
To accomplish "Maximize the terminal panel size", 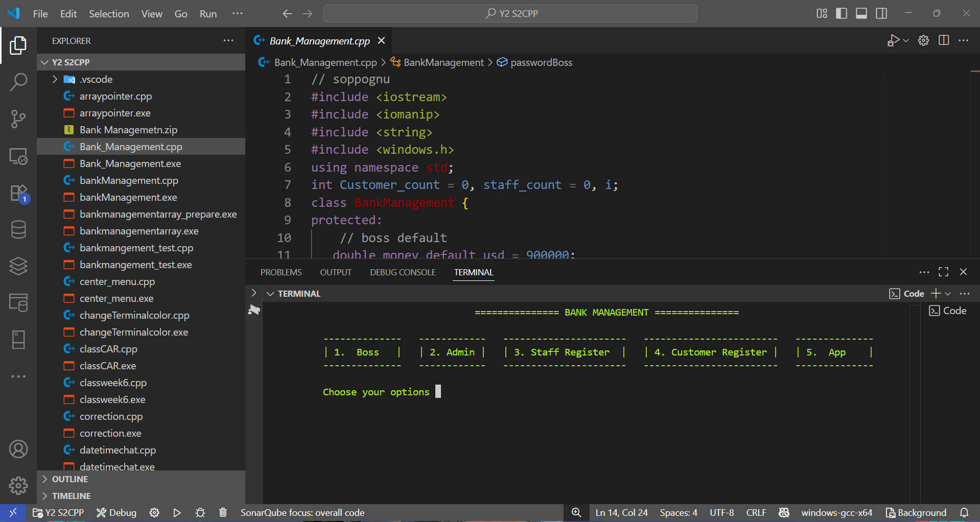I will (x=943, y=272).
